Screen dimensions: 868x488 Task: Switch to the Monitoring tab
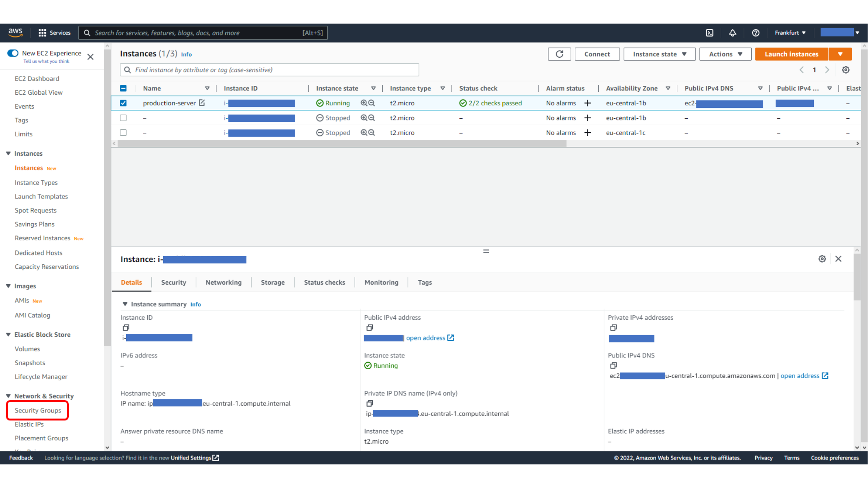point(381,283)
